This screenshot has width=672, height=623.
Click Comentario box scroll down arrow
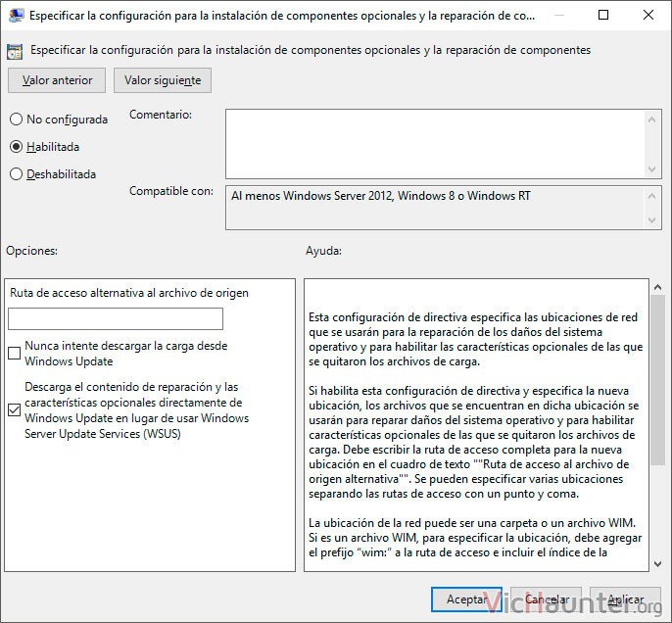[651, 169]
